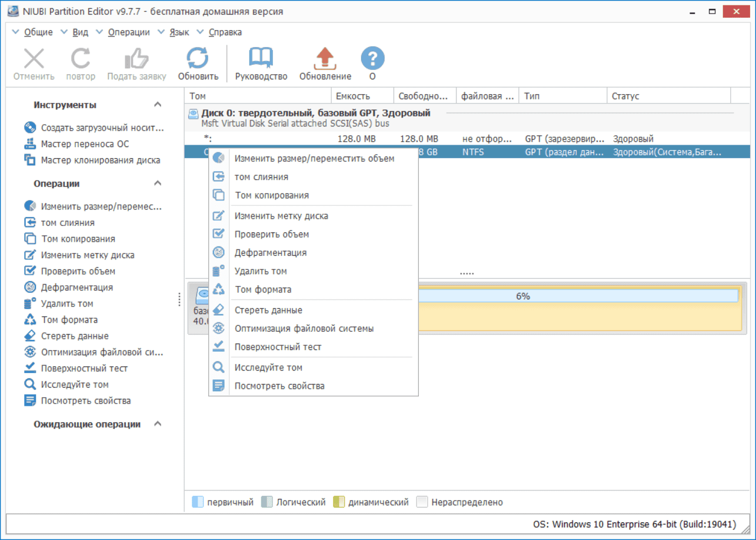Click 'Удалить том' icon in context menu

(218, 271)
